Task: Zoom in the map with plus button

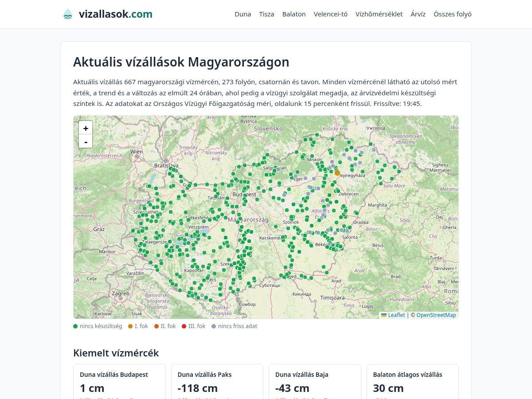Action: point(86,128)
